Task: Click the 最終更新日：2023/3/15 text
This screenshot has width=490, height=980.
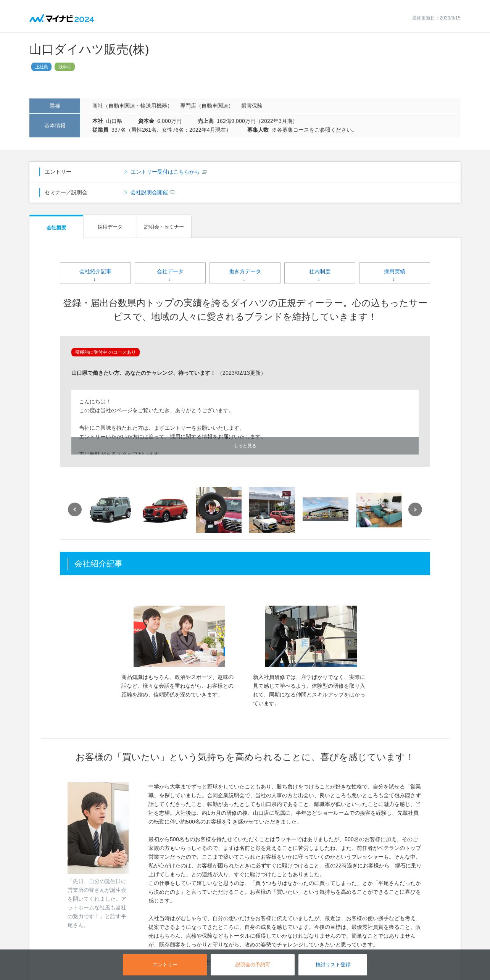Action: click(436, 18)
